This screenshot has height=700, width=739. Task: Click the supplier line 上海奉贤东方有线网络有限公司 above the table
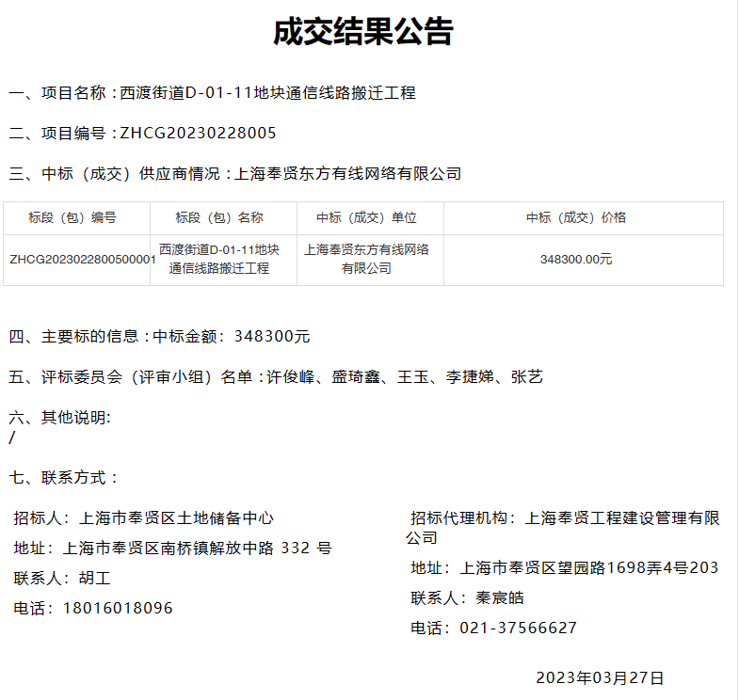click(346, 173)
